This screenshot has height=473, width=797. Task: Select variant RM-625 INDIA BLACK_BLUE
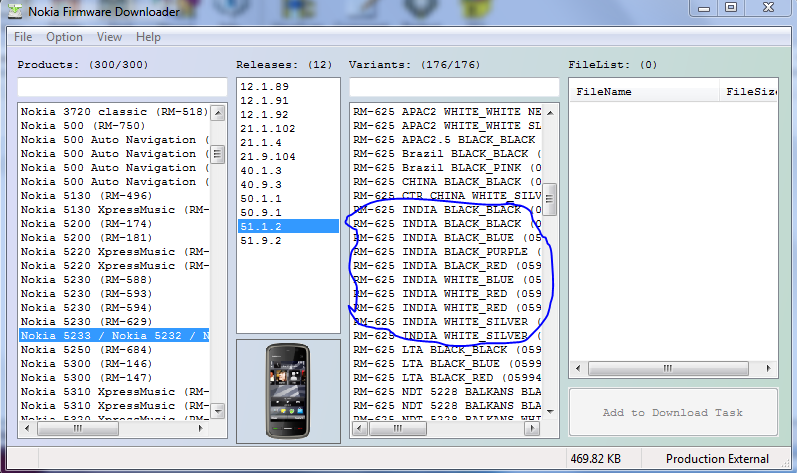(x=447, y=238)
